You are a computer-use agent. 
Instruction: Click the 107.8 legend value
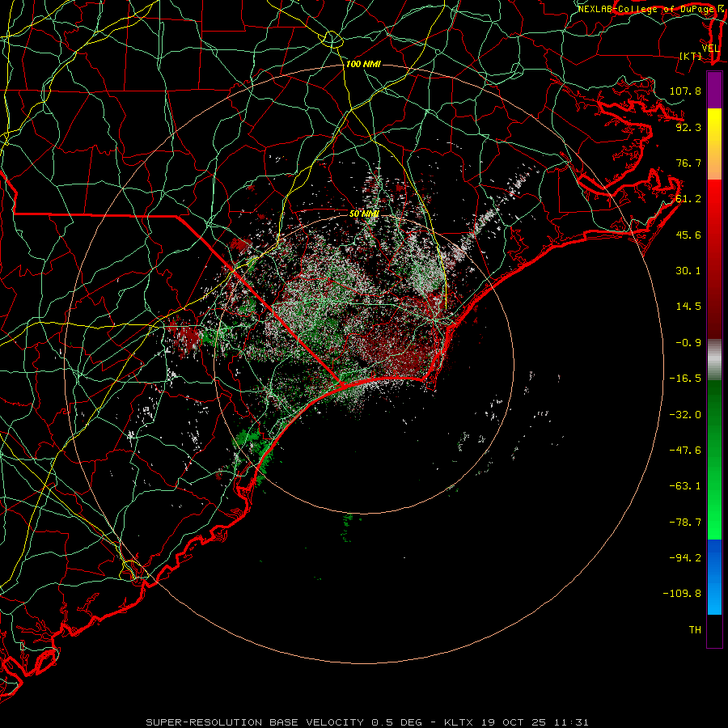(x=685, y=91)
